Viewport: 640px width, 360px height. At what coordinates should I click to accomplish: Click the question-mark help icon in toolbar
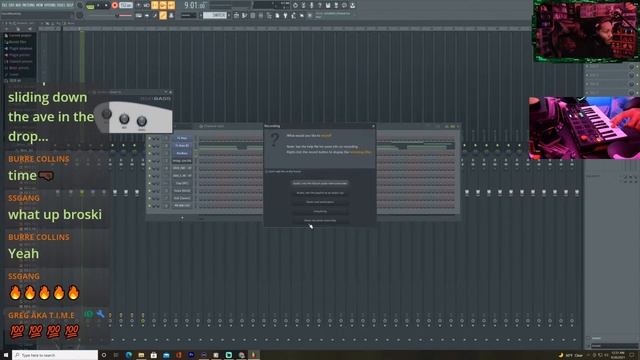[x=320, y=5]
